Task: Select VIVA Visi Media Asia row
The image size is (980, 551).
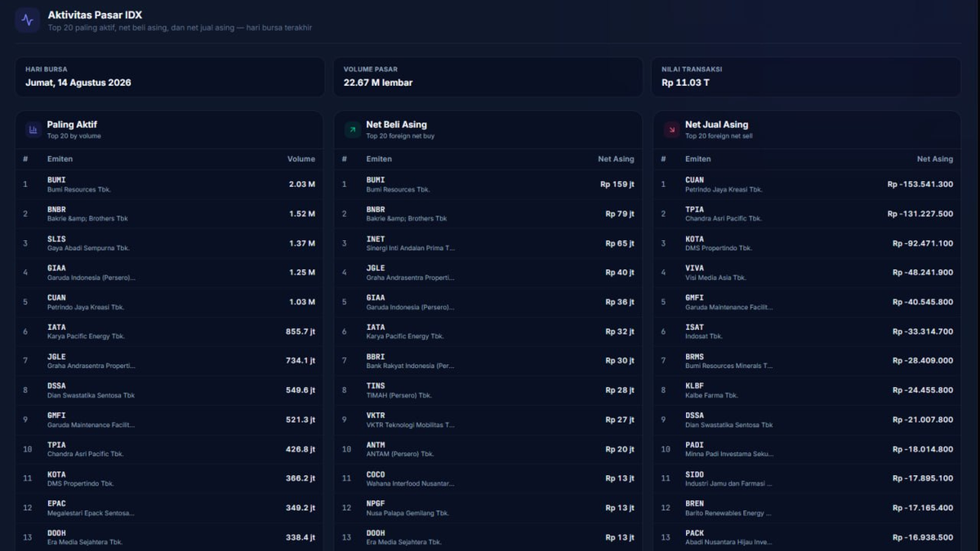Action: [807, 273]
